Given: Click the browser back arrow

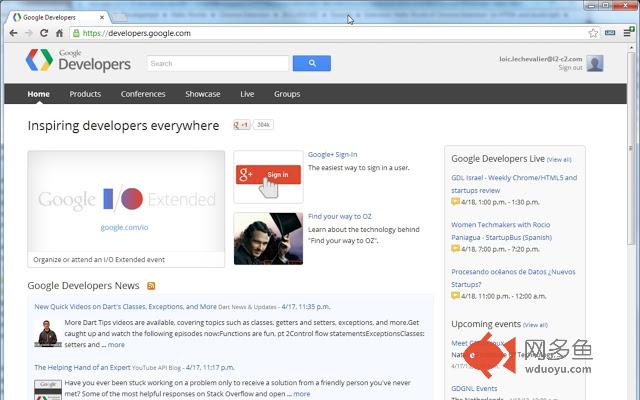Looking at the screenshot, I should point(13,33).
